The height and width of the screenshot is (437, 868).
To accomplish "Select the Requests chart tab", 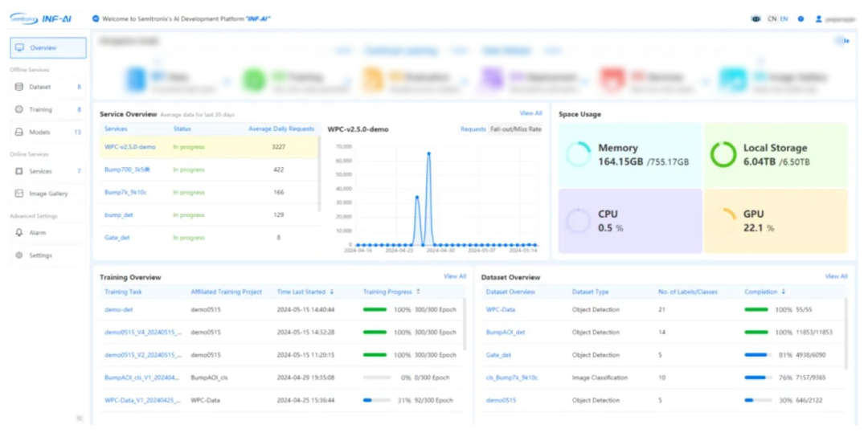I will [473, 129].
